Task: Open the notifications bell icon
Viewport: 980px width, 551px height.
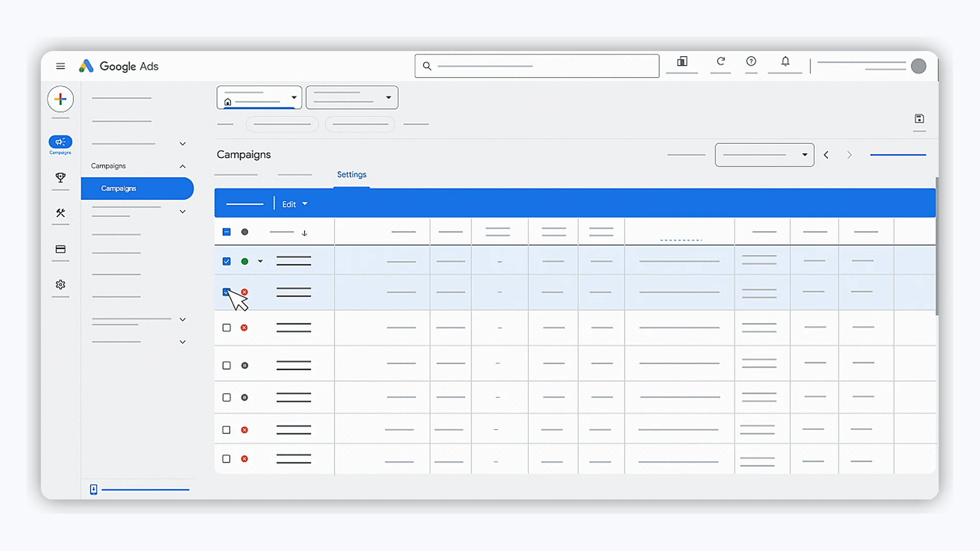Action: coord(785,62)
